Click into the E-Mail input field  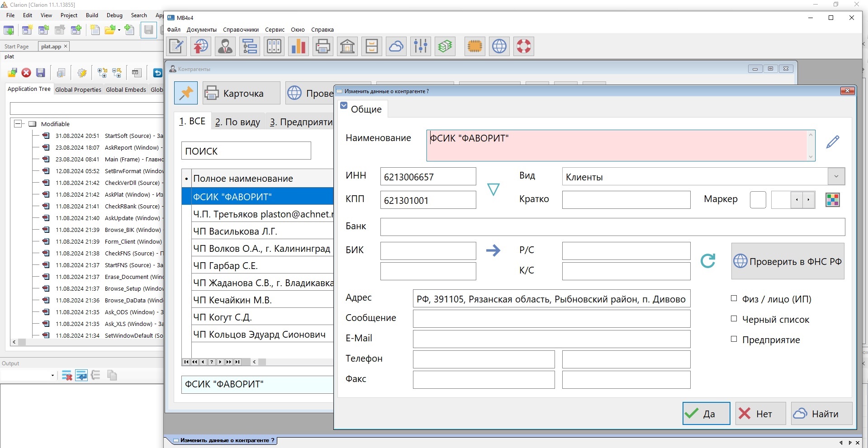[x=551, y=339]
